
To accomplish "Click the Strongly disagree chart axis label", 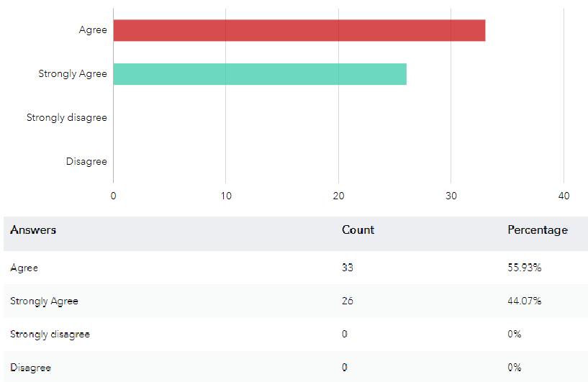I will coord(67,118).
